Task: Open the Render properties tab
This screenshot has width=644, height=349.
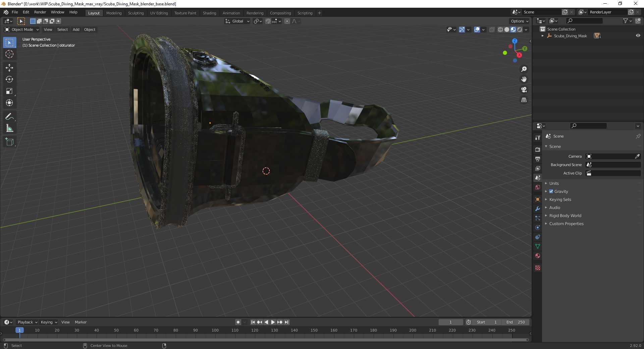Action: pos(538,149)
